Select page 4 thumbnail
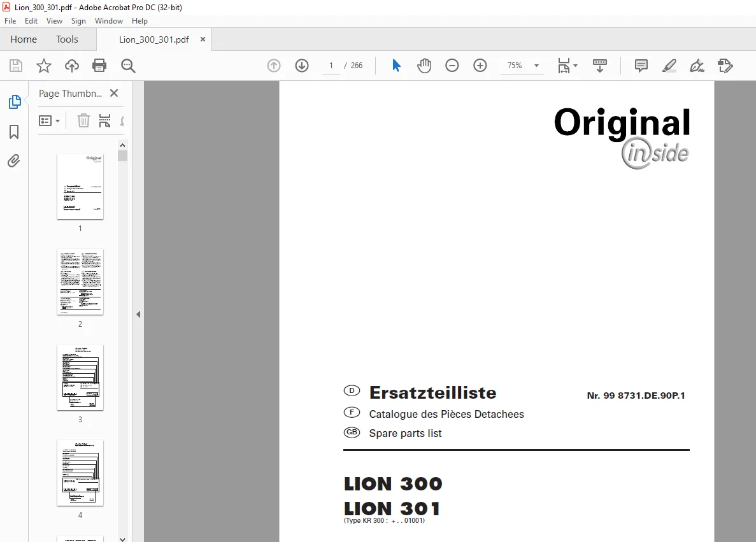 tap(80, 473)
